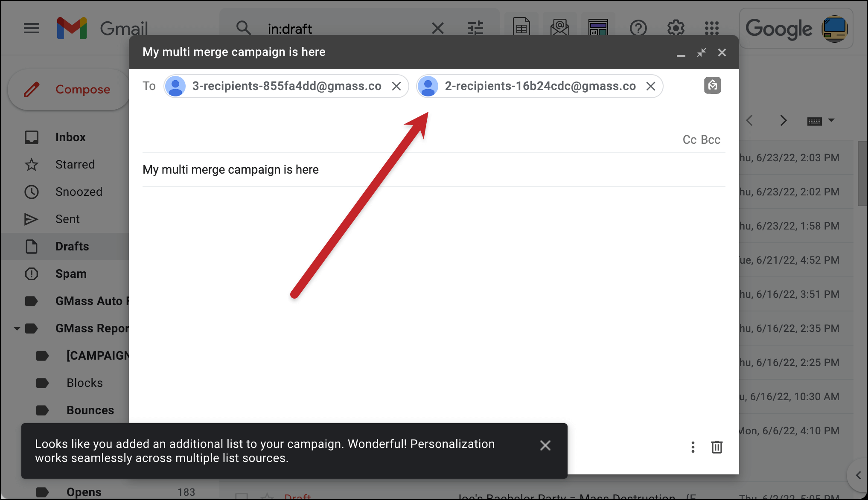Open the [CAMPAIGN label

tap(97, 356)
